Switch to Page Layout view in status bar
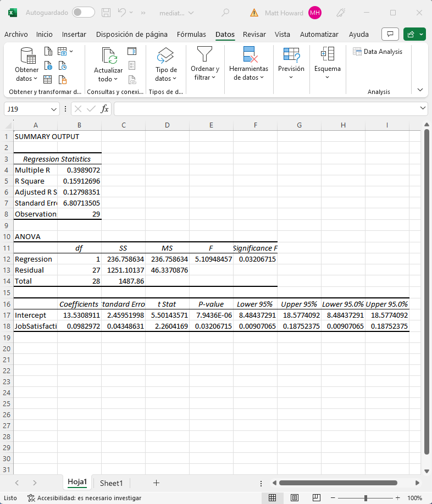Image resolution: width=432 pixels, height=504 pixels. click(x=295, y=498)
